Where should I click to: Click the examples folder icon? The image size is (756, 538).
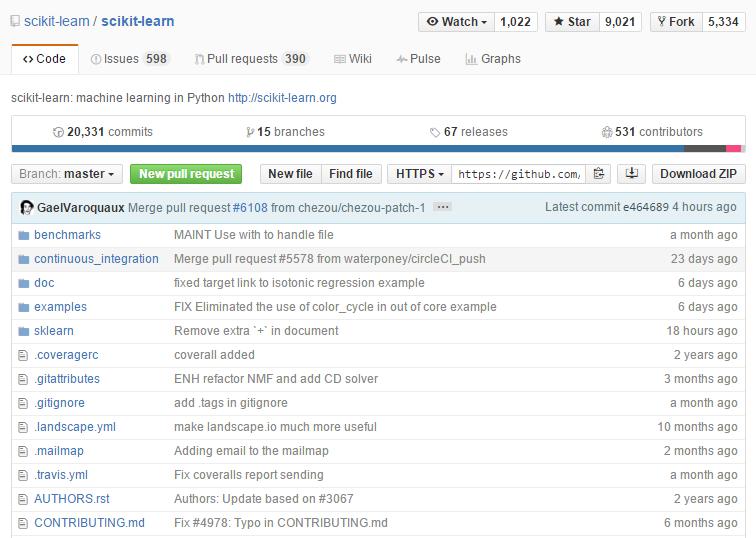24,307
